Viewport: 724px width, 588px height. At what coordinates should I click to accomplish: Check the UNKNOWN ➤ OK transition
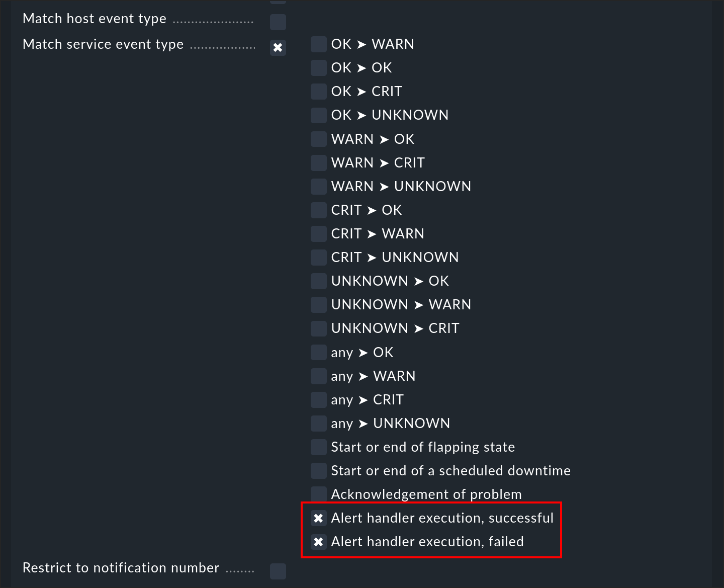coord(318,281)
